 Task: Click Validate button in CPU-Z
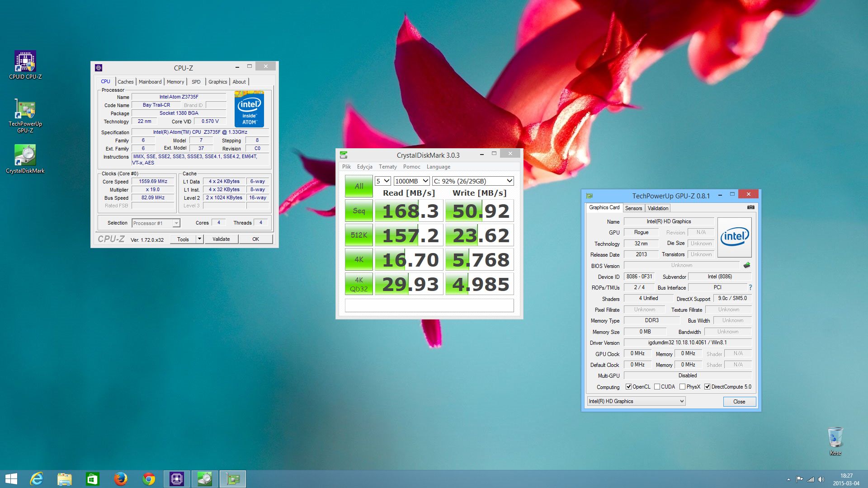[221, 239]
